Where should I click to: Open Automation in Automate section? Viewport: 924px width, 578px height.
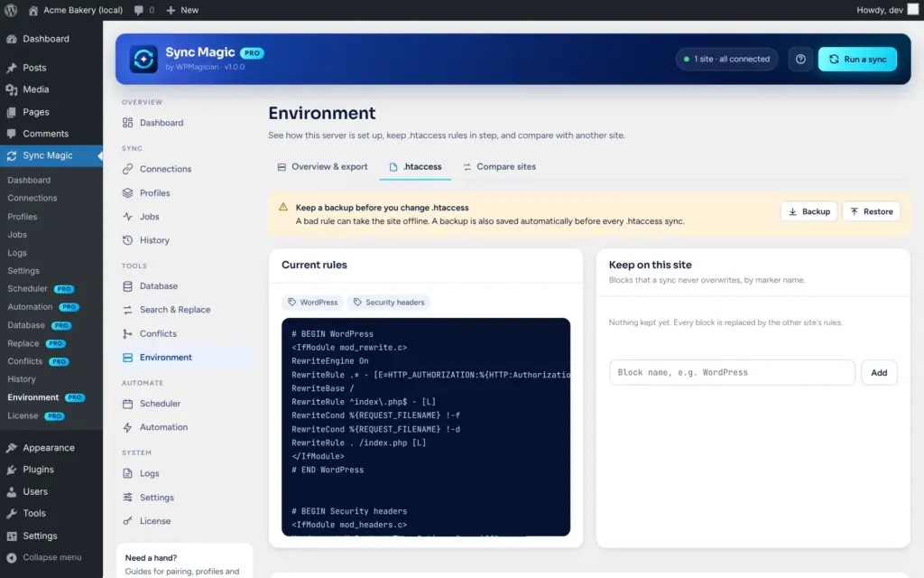click(184, 427)
